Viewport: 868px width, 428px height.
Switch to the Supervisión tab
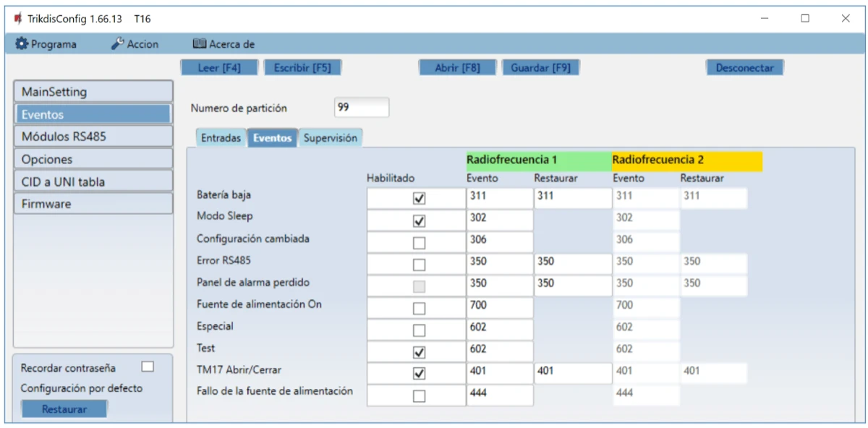330,138
